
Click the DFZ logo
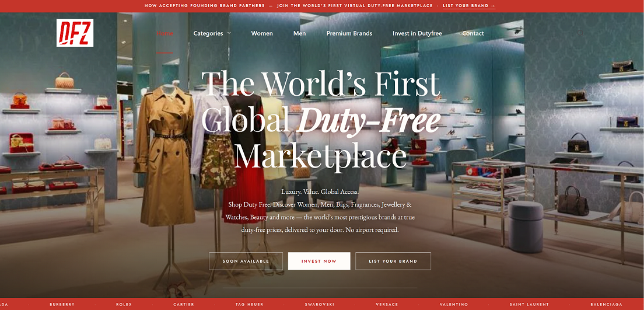75,33
